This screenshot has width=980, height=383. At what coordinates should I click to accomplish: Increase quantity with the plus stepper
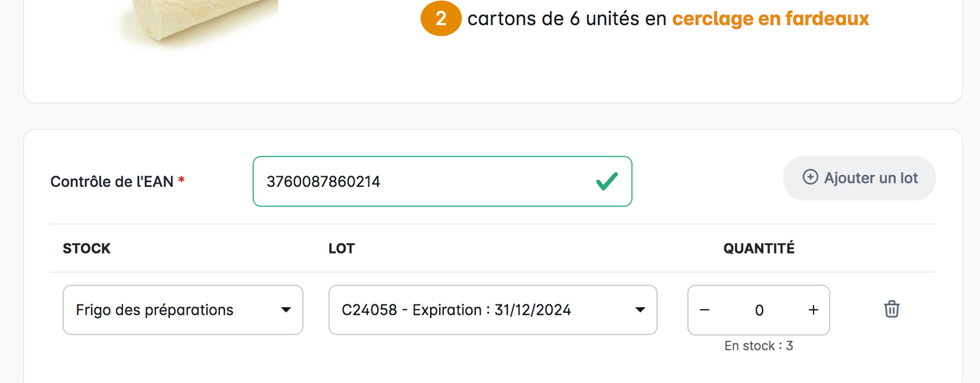click(813, 310)
